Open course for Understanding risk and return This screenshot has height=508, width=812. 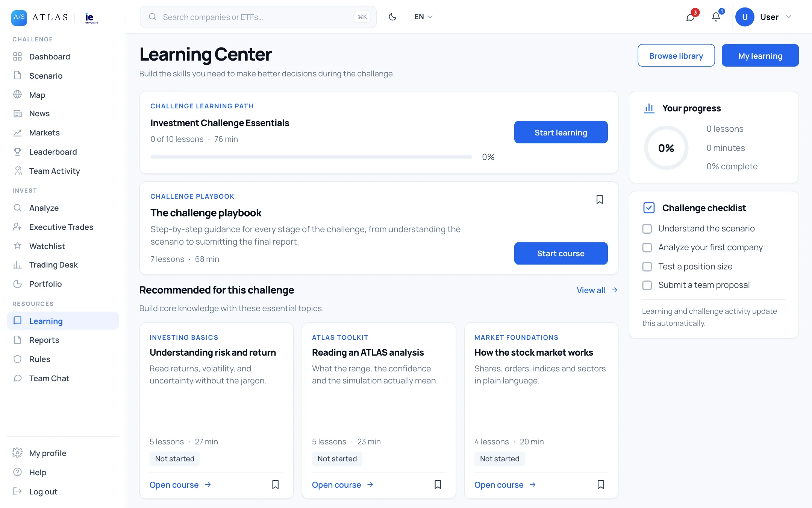click(x=180, y=485)
